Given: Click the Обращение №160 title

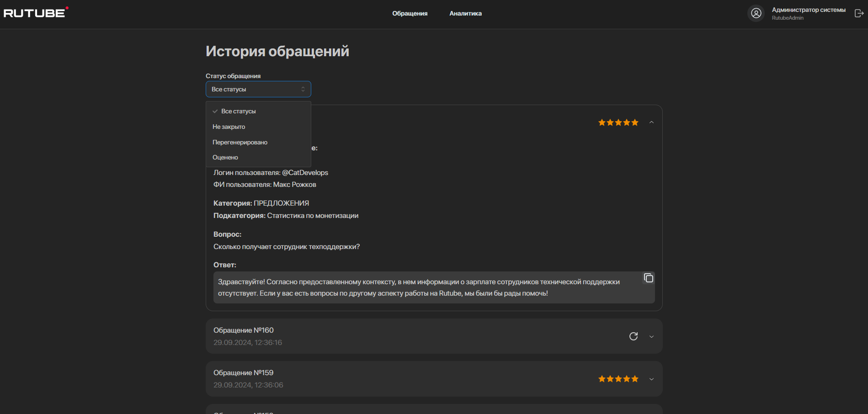Looking at the screenshot, I should coord(243,330).
